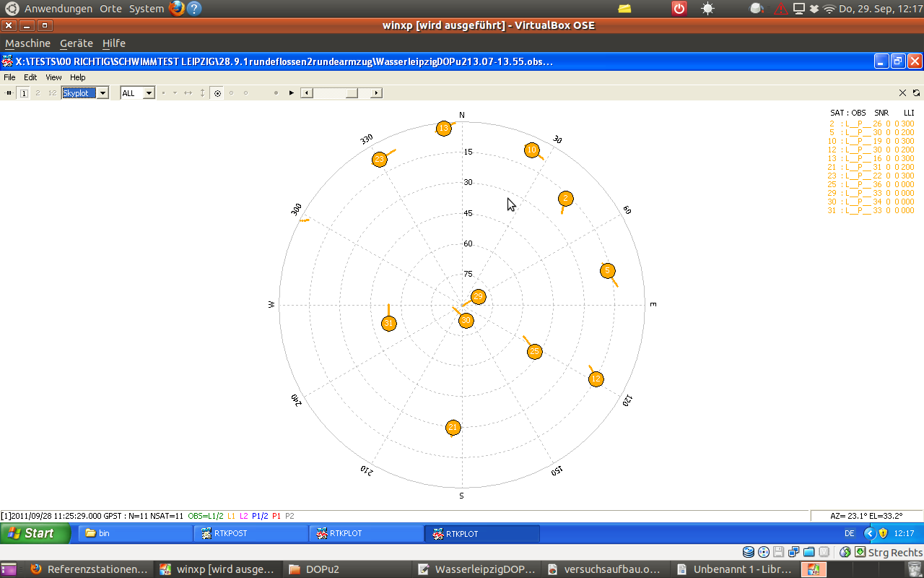
Task: Click the time slider right arrow
Action: click(x=376, y=93)
